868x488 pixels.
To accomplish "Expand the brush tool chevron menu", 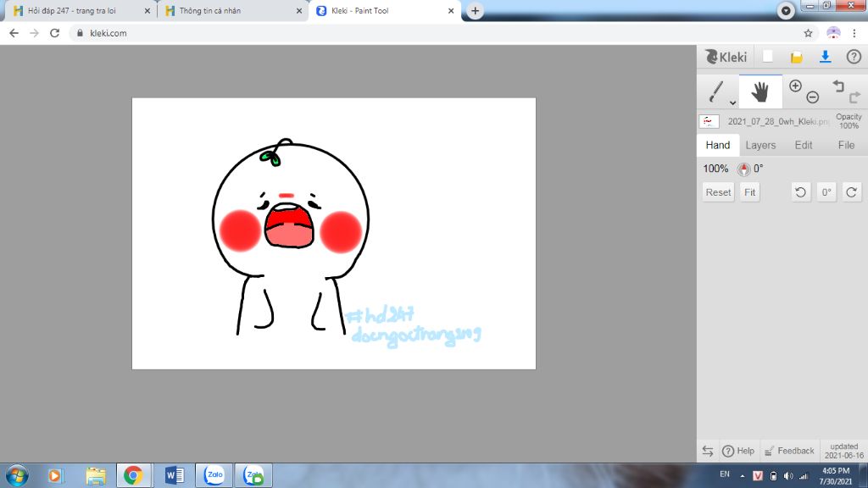I will [x=732, y=103].
